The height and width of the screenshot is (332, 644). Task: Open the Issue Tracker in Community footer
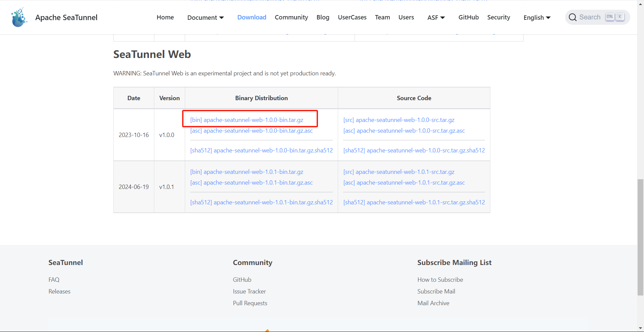click(249, 291)
